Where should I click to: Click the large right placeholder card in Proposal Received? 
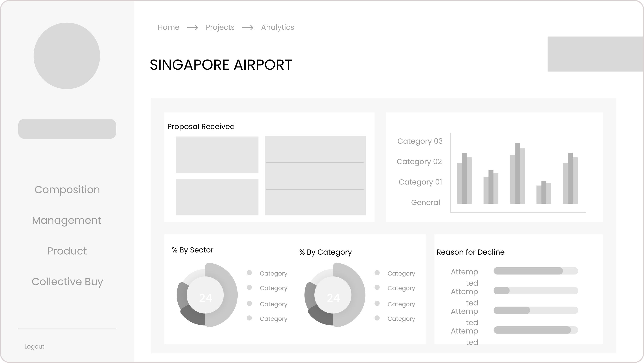pyautogui.click(x=315, y=176)
